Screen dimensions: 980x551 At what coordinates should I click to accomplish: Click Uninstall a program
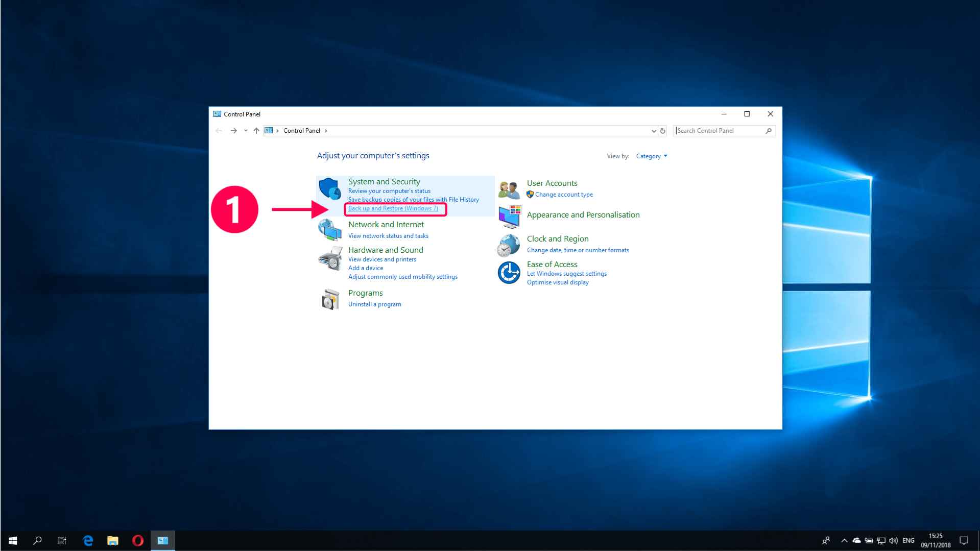click(x=375, y=304)
